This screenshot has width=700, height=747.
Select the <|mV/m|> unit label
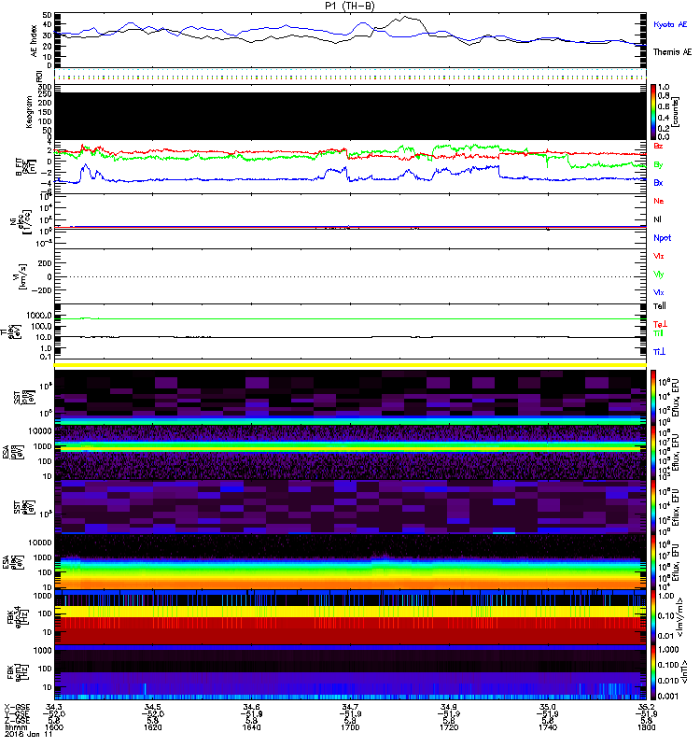tap(681, 617)
